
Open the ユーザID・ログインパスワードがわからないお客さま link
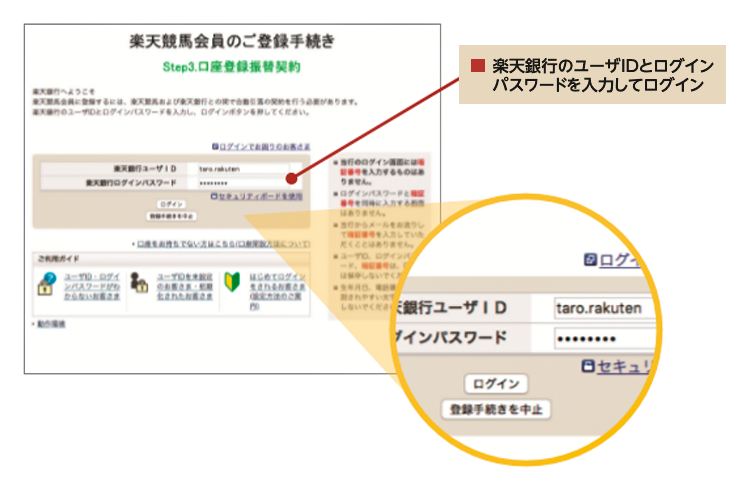(92, 287)
